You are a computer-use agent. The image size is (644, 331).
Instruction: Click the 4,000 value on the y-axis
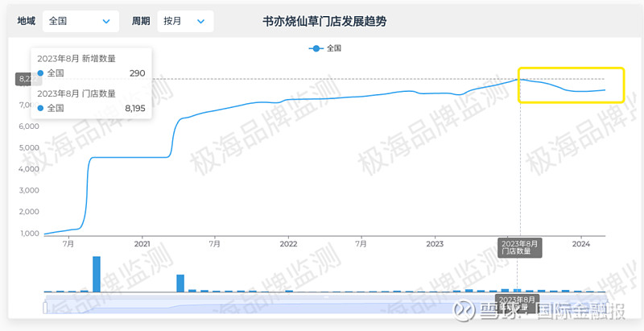pyautogui.click(x=31, y=169)
